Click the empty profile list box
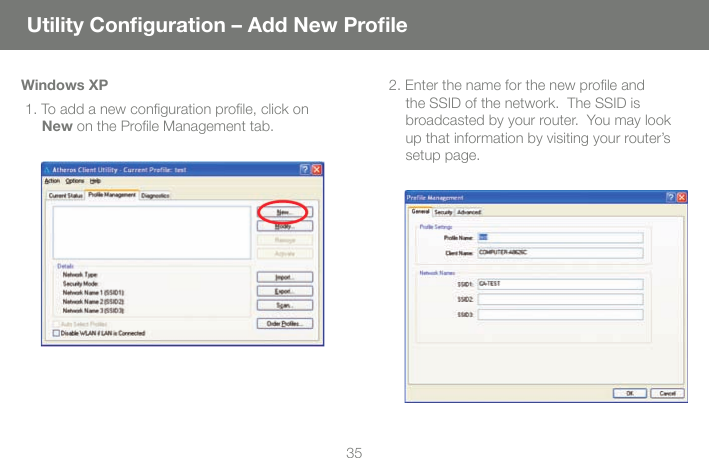This screenshot has width=709, height=458. click(x=152, y=233)
